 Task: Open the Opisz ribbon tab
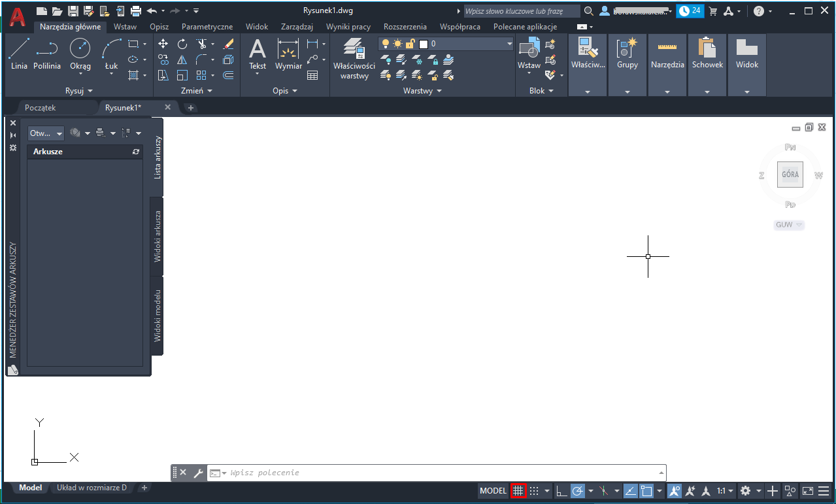(159, 27)
